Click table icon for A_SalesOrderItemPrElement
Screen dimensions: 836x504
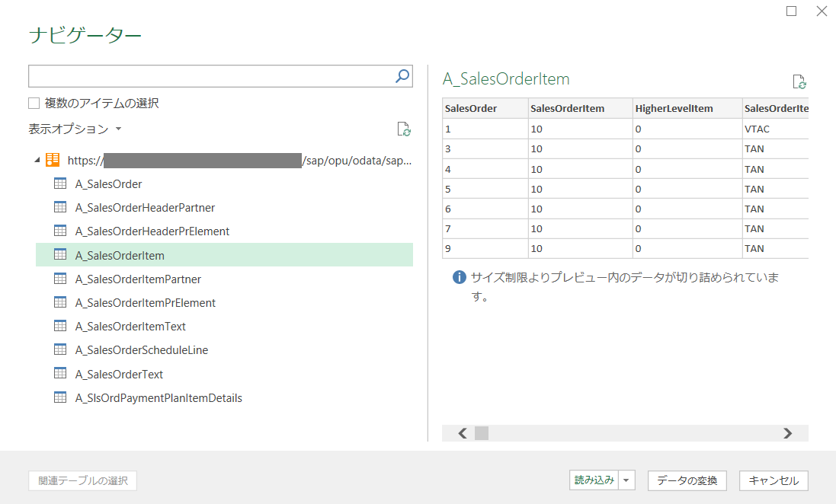click(x=60, y=302)
